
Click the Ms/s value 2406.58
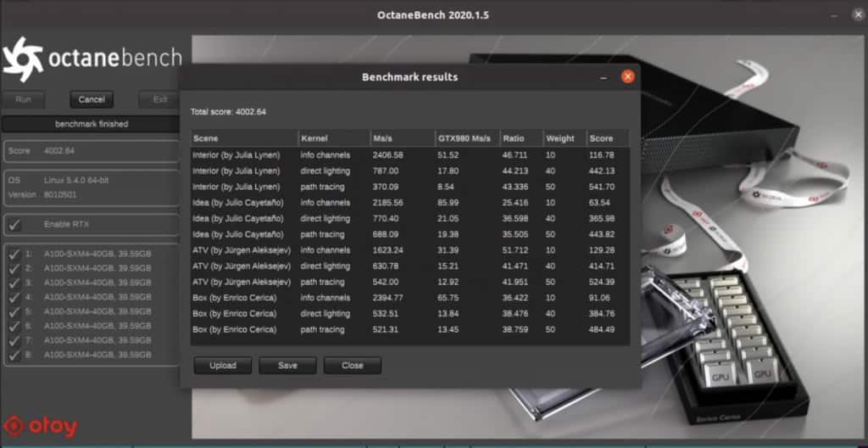(x=387, y=155)
